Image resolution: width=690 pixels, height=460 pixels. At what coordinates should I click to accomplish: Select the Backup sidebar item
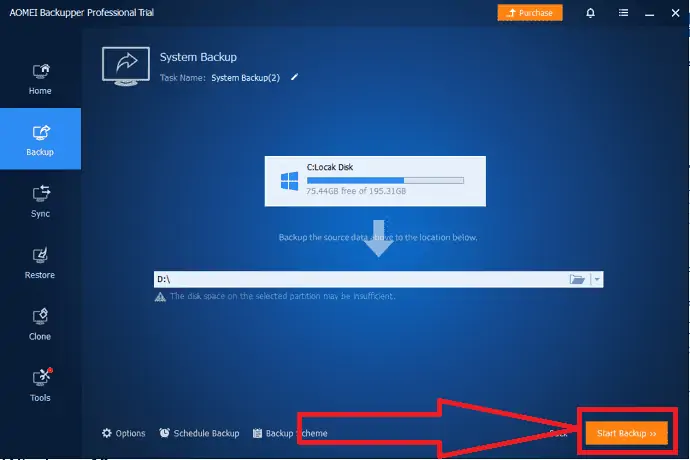point(40,139)
